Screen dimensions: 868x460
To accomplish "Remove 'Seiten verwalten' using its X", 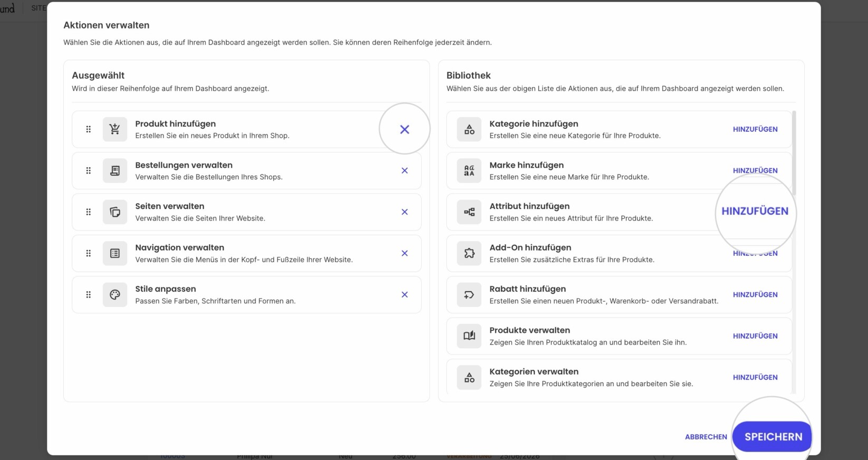I will click(x=404, y=212).
